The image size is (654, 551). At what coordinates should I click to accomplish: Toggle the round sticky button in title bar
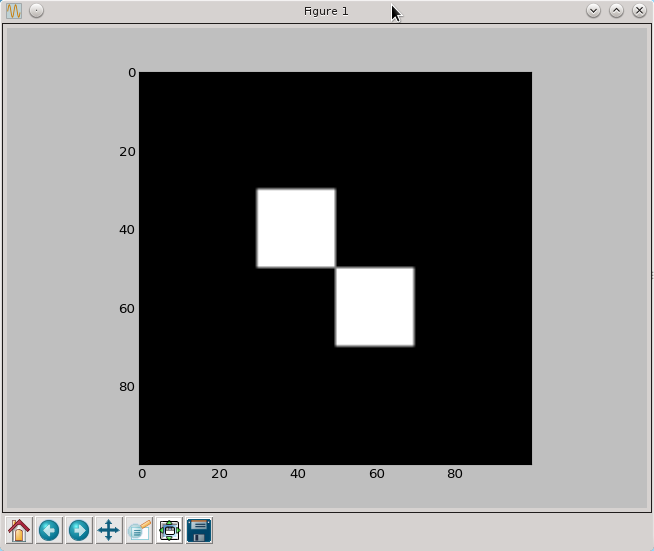pos(36,11)
